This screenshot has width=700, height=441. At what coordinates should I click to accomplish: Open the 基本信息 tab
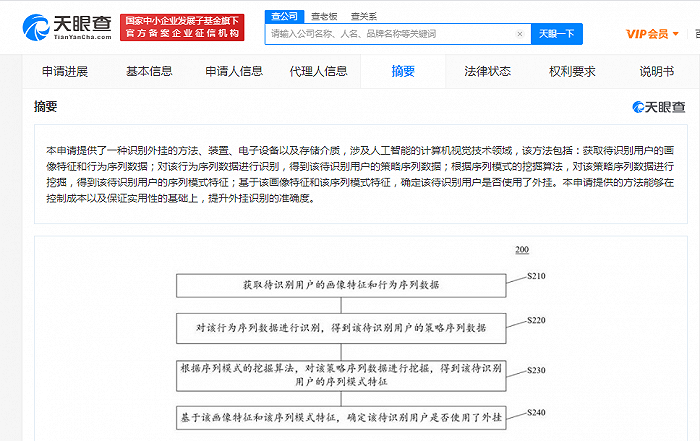pos(149,71)
